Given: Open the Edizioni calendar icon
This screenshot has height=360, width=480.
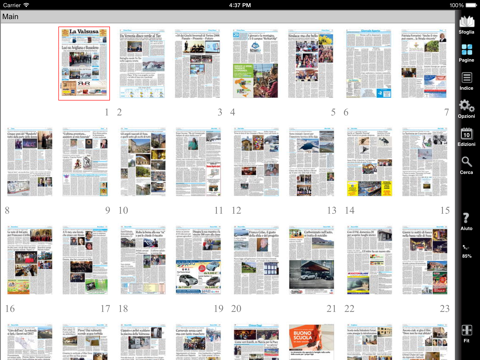Looking at the screenshot, I should 466,137.
